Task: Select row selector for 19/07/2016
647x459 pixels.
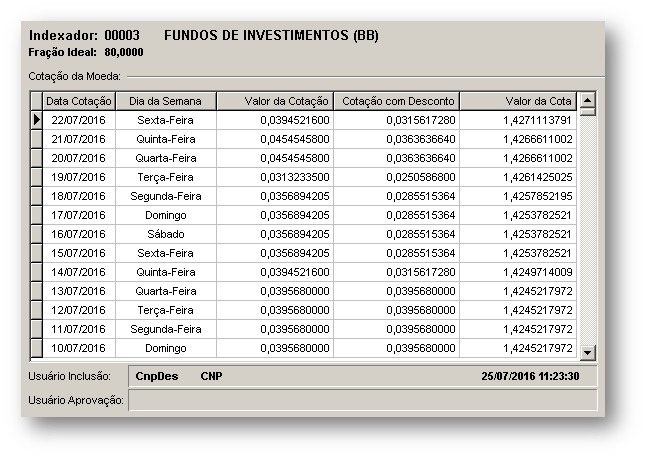Action: tap(37, 177)
